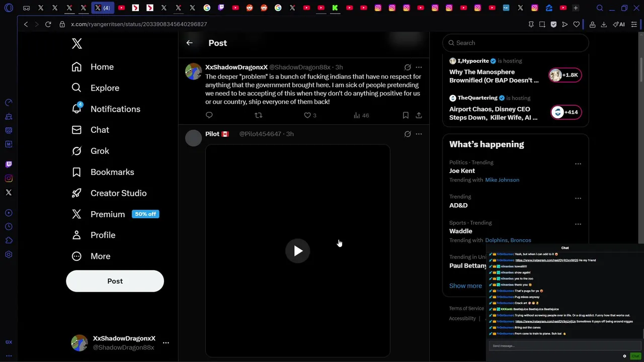Open the ad blocker shield
Viewport: 644px width, 362px height.
[x=553, y=24]
